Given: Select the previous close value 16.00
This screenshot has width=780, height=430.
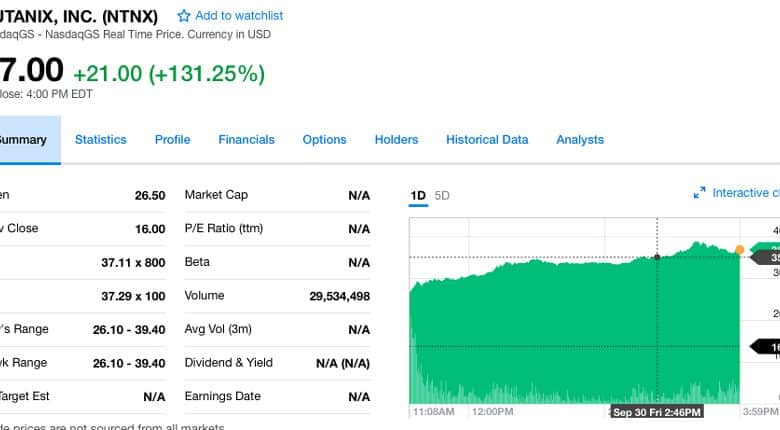Looking at the screenshot, I should pos(150,229).
